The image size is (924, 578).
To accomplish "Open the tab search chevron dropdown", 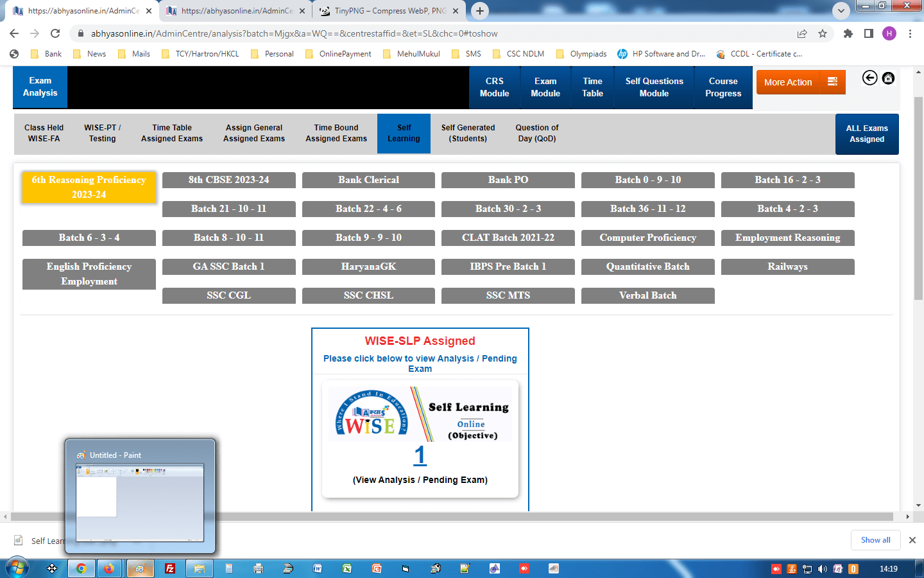I will point(841,11).
